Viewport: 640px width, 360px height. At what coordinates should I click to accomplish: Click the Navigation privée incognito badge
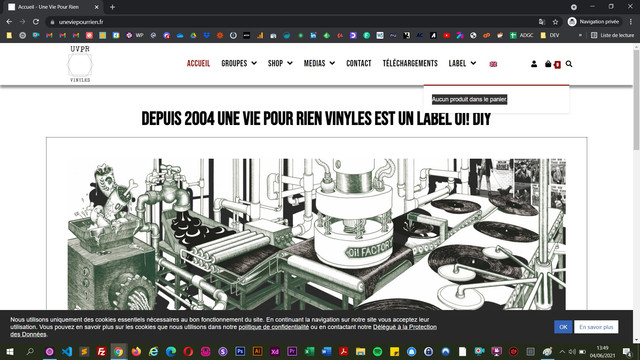(594, 22)
